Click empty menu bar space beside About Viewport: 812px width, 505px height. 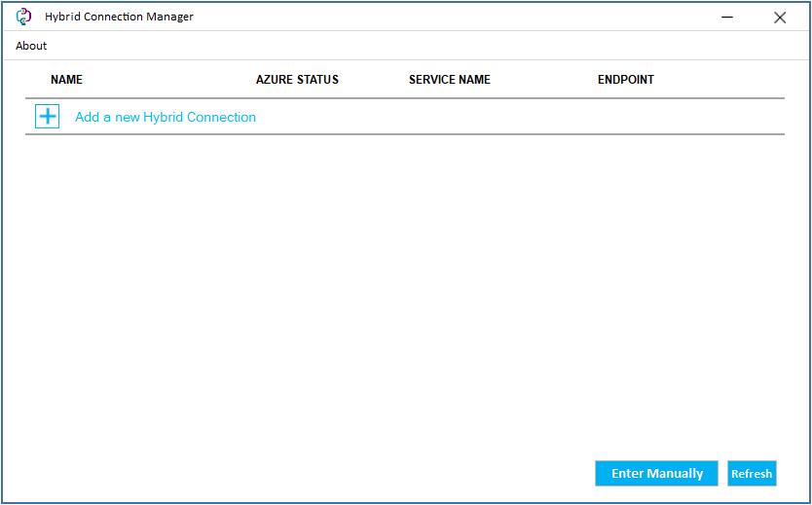coord(389,46)
